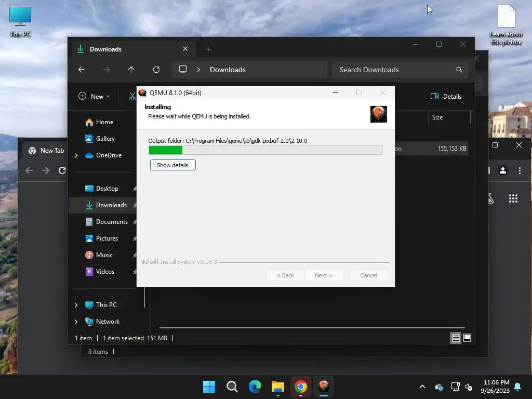Click the installation progress bar
The image size is (532, 399).
(x=265, y=150)
